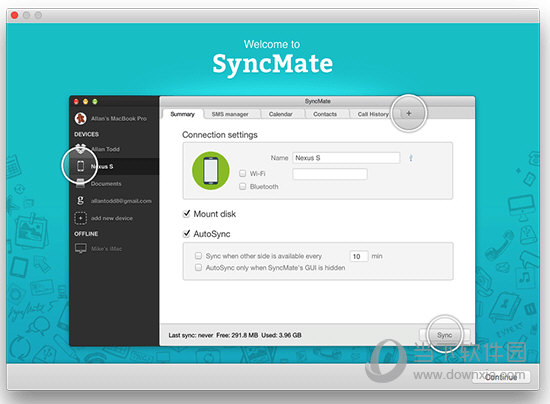Click the Free: 291.8 MB status text
The width and height of the screenshot is (550, 404).
(x=237, y=335)
